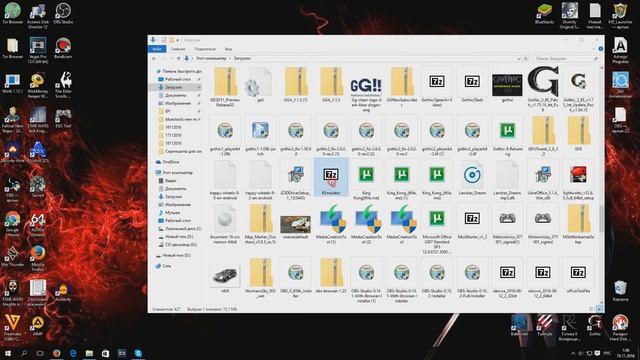Switch to large icons view in status bar
The image size is (640, 360).
599,309
